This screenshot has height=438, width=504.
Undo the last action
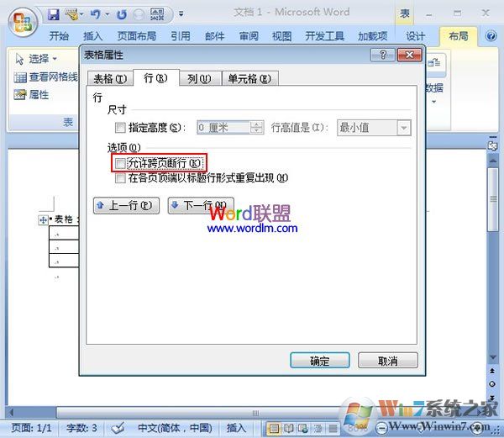coord(96,14)
